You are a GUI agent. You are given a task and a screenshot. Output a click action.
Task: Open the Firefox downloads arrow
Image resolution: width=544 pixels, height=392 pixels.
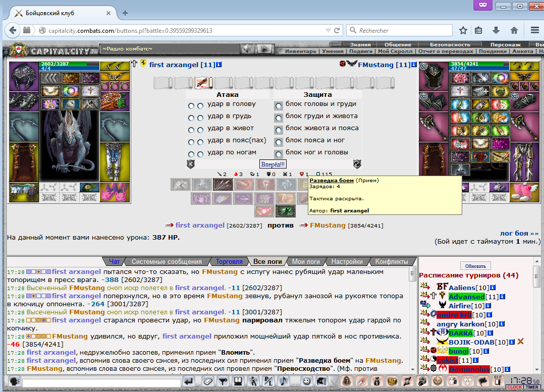click(496, 31)
